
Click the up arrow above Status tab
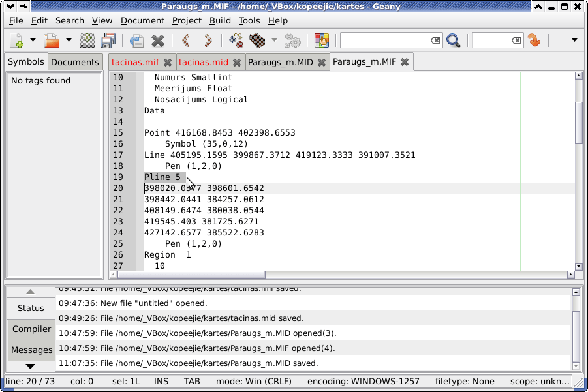coord(31,292)
